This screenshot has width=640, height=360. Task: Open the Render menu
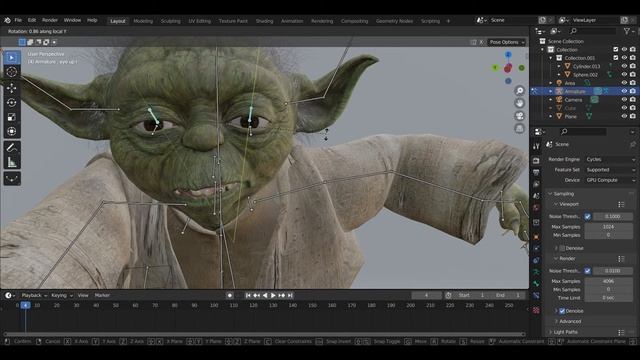coord(50,20)
